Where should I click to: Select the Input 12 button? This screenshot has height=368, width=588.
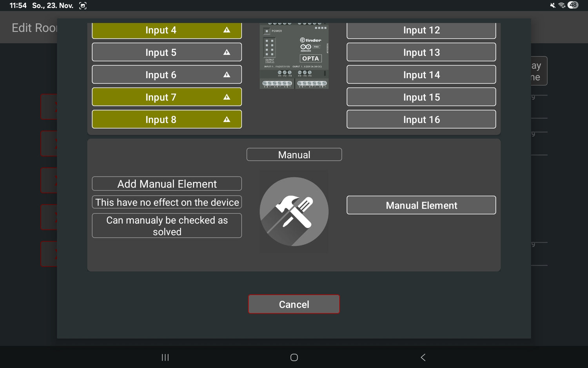[421, 30]
